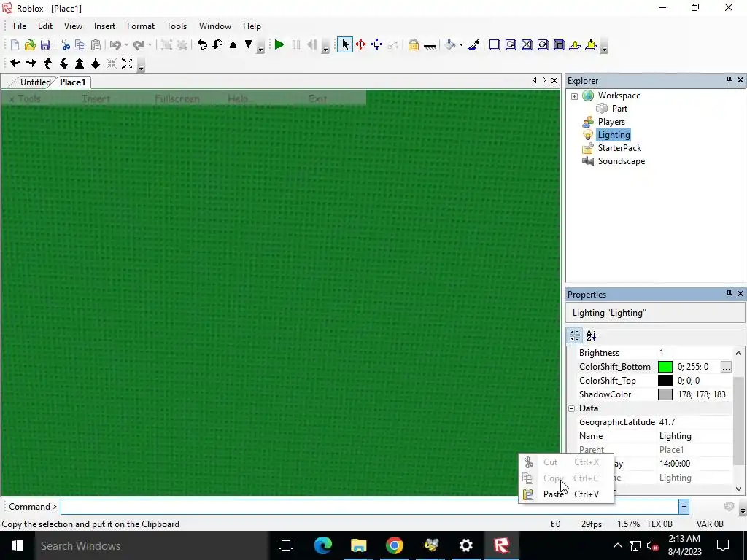Click the Reset step-back button beside Pause
This screenshot has width=747, height=560.
312,44
